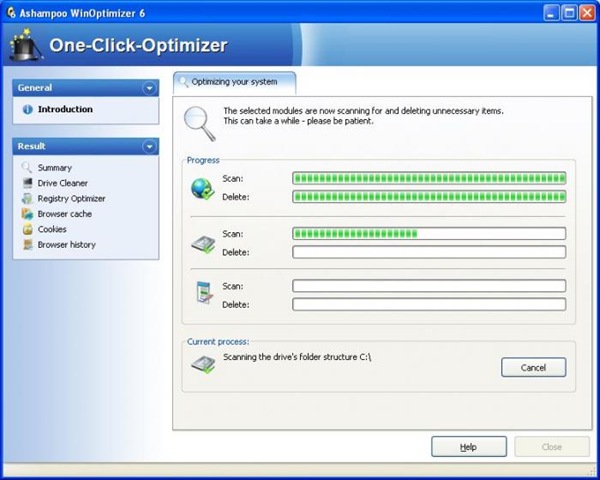Collapse the General panel chevron
Screen dimensions: 600x480
point(149,88)
